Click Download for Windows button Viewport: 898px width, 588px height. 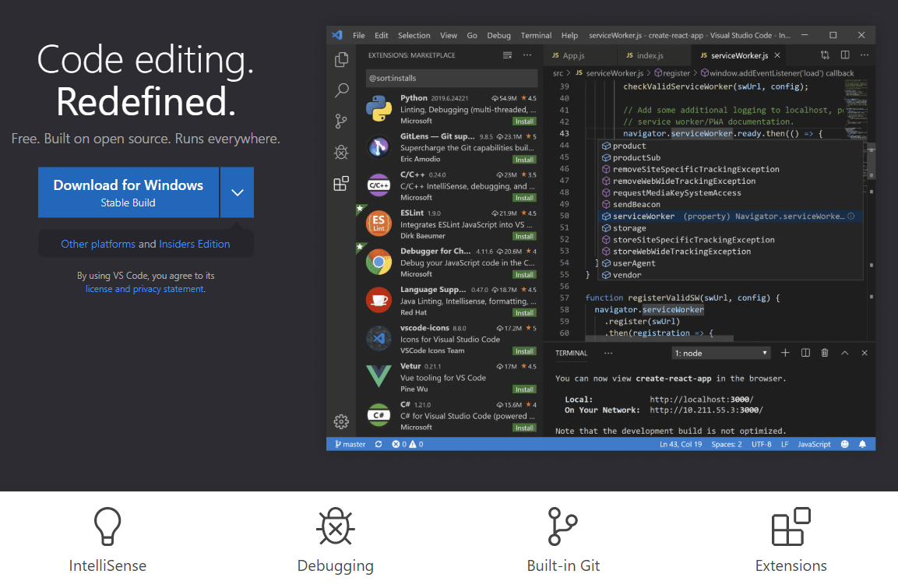point(129,192)
